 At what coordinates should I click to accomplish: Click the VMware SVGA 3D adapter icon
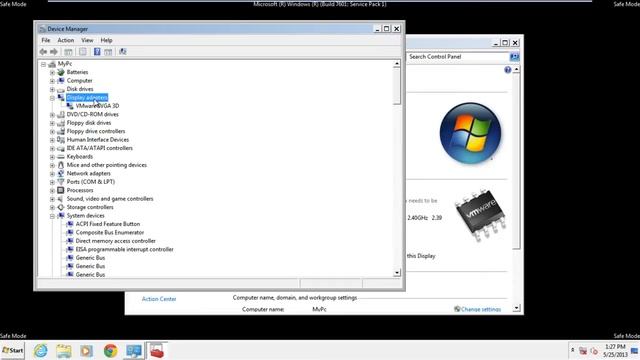click(70, 106)
